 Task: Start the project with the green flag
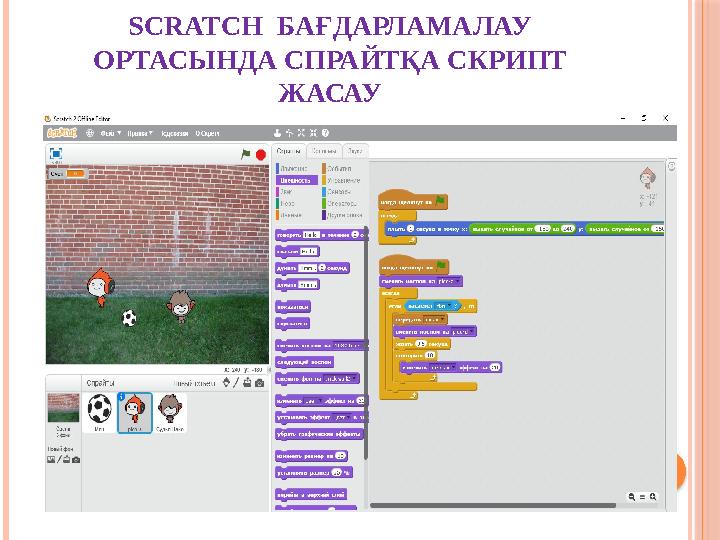[x=246, y=154]
